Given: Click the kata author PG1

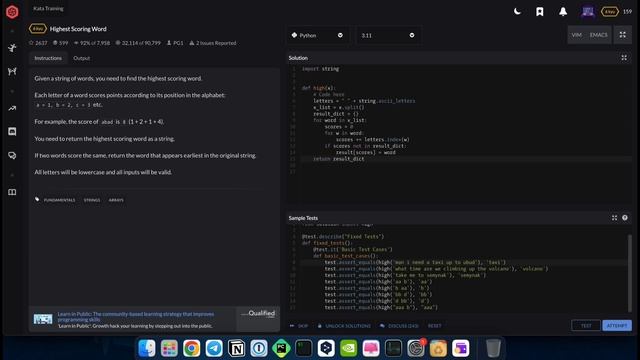Looking at the screenshot, I should (175, 43).
